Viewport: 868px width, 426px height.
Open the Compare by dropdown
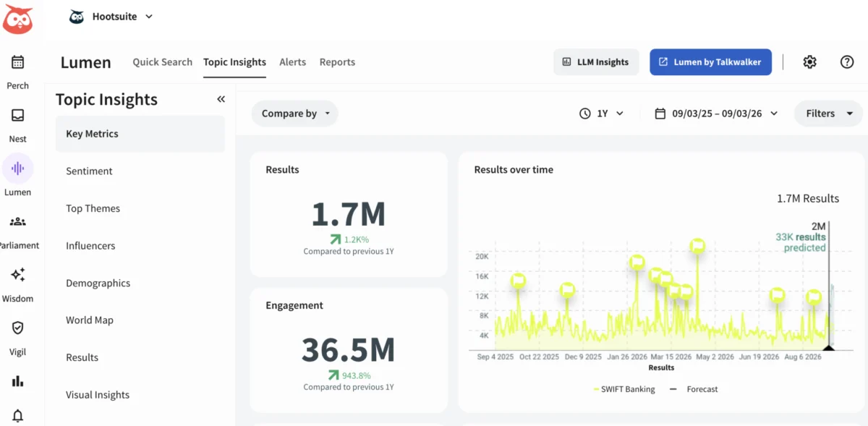(x=295, y=114)
